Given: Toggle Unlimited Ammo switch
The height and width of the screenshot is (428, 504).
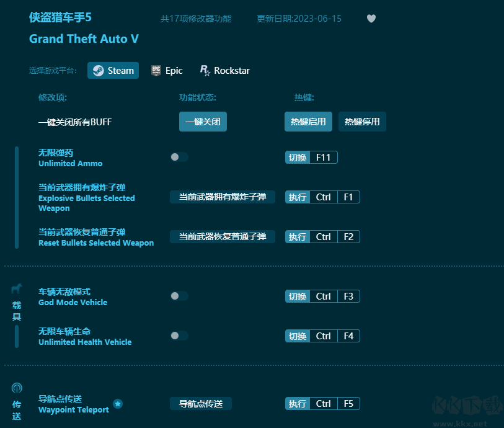Looking at the screenshot, I should click(179, 157).
